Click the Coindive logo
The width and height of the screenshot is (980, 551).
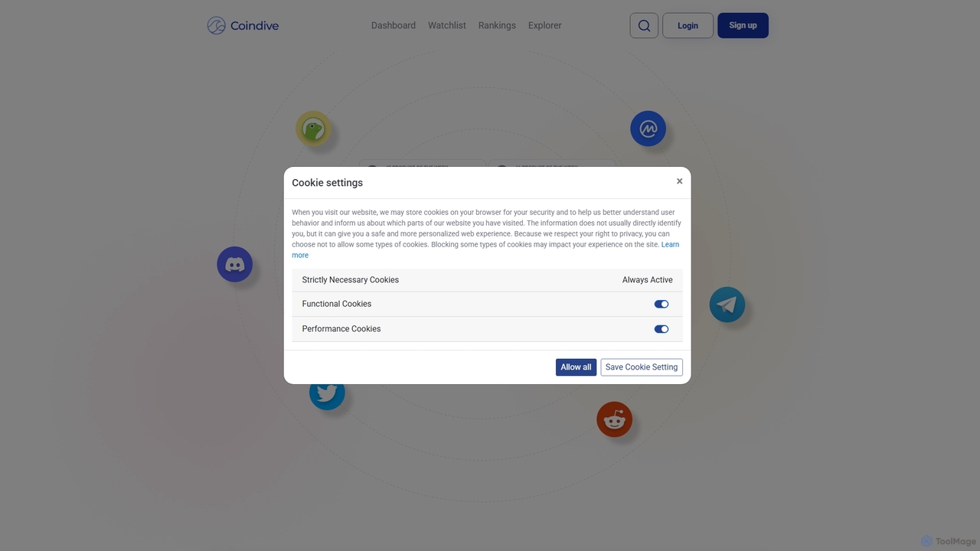[243, 25]
